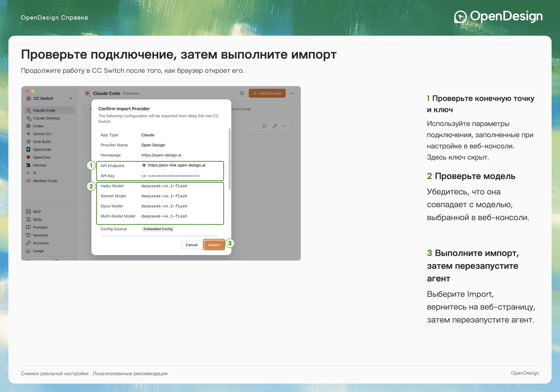Click the CC Switch app title in the sidebar
Image resolution: width=560 pixels, height=392 pixels.
click(x=43, y=98)
